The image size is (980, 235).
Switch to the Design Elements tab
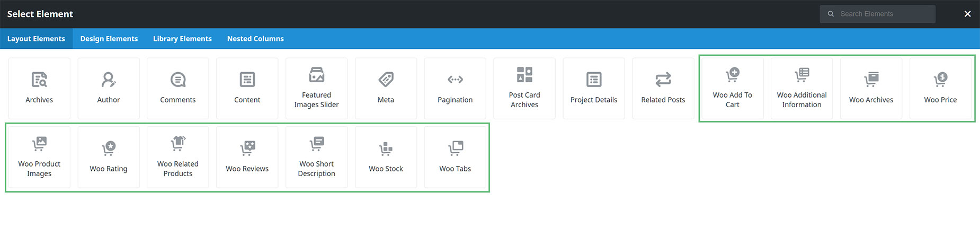pyautogui.click(x=109, y=39)
